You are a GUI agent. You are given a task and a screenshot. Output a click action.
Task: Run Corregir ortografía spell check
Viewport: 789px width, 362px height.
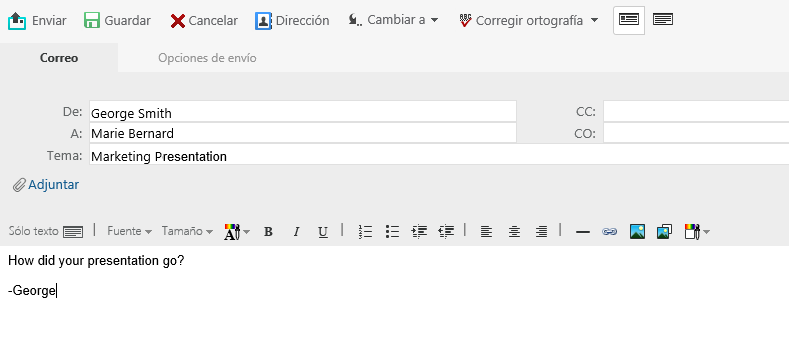tap(521, 21)
